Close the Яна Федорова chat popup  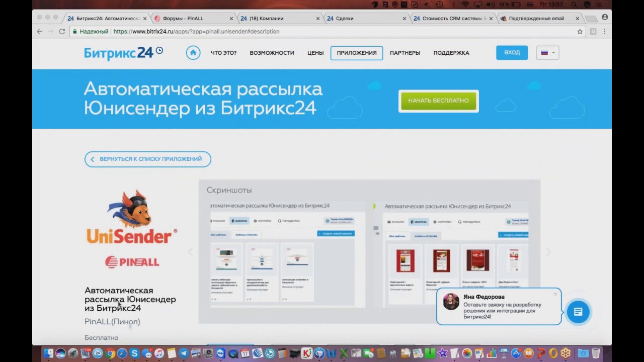pos(555,294)
